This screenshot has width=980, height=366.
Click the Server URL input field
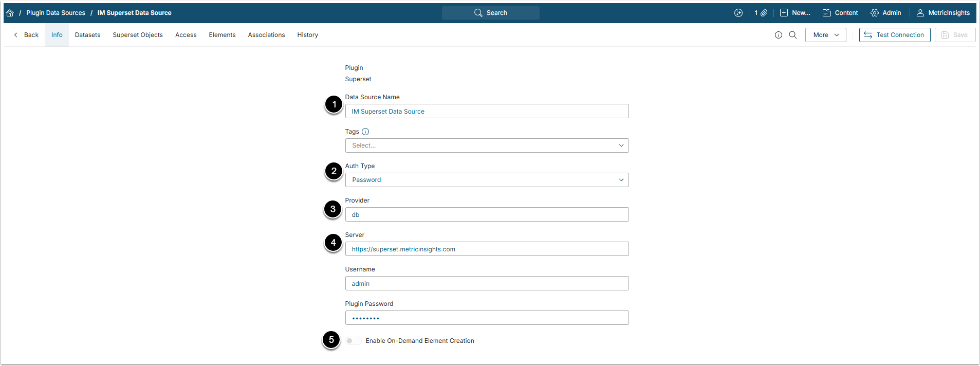(x=486, y=249)
